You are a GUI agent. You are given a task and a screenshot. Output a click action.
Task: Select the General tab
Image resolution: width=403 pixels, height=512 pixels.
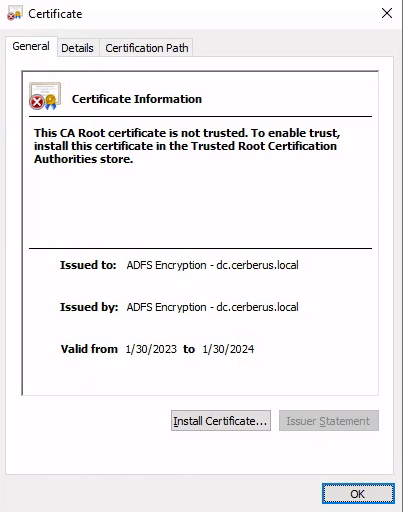click(31, 46)
